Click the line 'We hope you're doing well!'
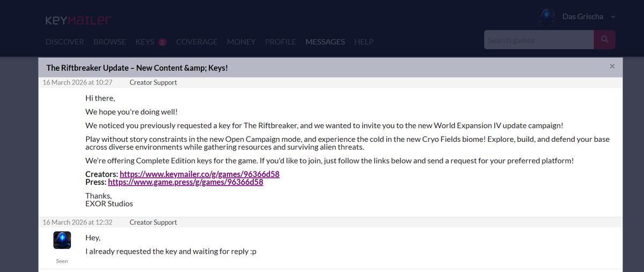 131,112
